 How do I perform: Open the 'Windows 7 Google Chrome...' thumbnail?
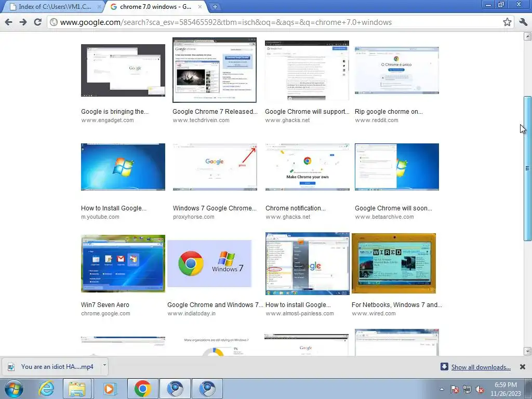215,167
